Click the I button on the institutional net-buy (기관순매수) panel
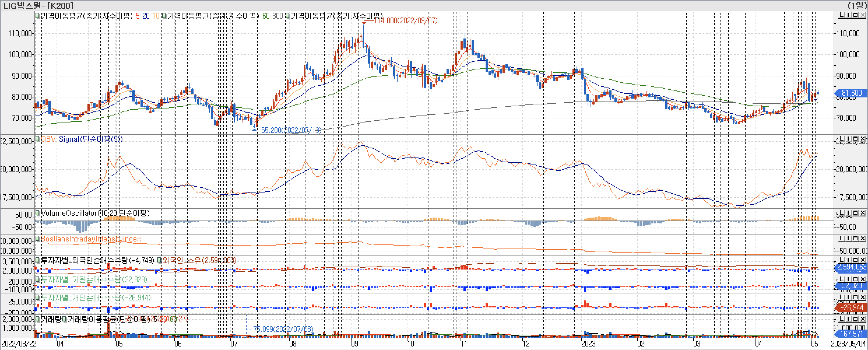 [x=848, y=279]
